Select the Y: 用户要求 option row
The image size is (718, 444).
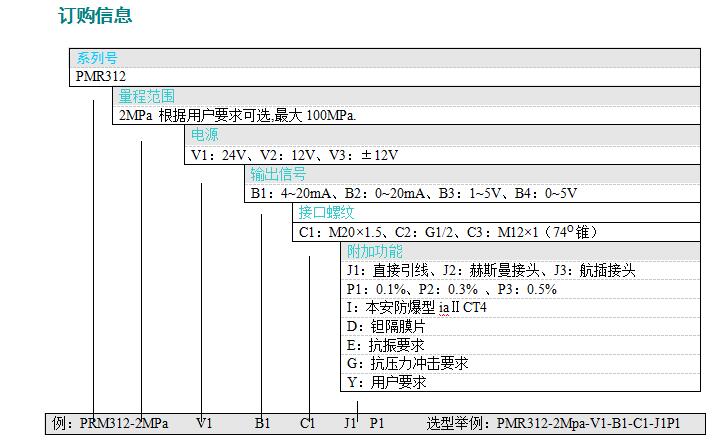[386, 382]
